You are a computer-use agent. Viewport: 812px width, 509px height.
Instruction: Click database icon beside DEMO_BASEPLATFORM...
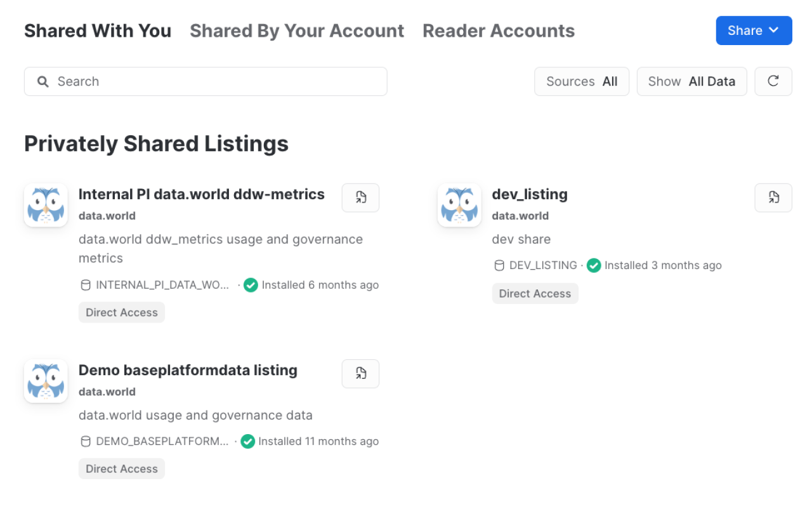86,441
